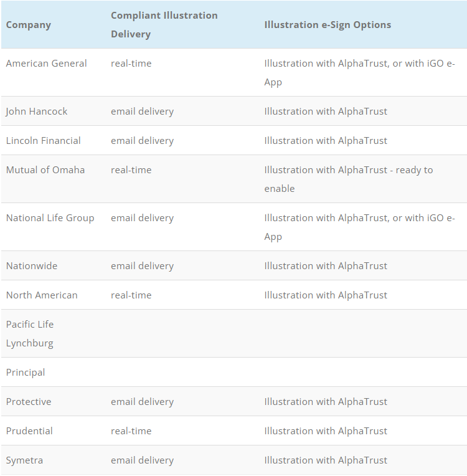467x476 pixels.
Task: Click Illustration with AlphaTrust for John Hancock
Action: pos(326,112)
